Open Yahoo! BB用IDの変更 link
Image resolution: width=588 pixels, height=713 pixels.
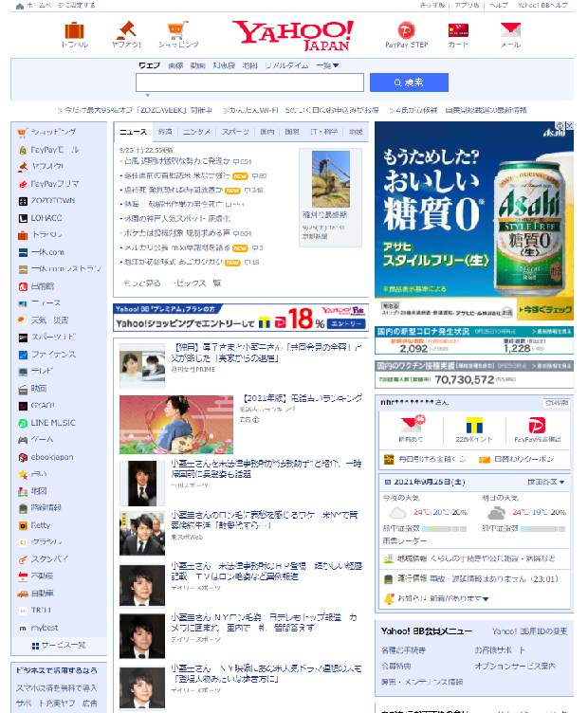point(530,631)
